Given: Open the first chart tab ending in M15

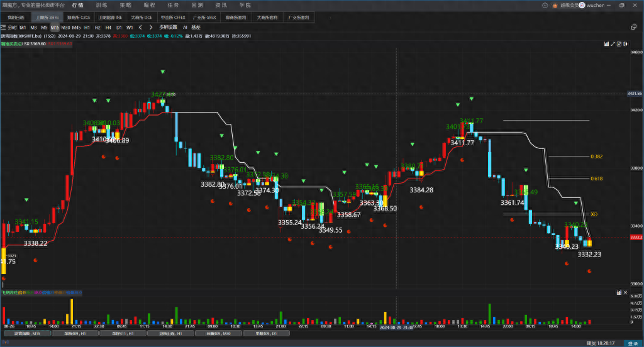Looking at the screenshot, I should coord(27,333).
